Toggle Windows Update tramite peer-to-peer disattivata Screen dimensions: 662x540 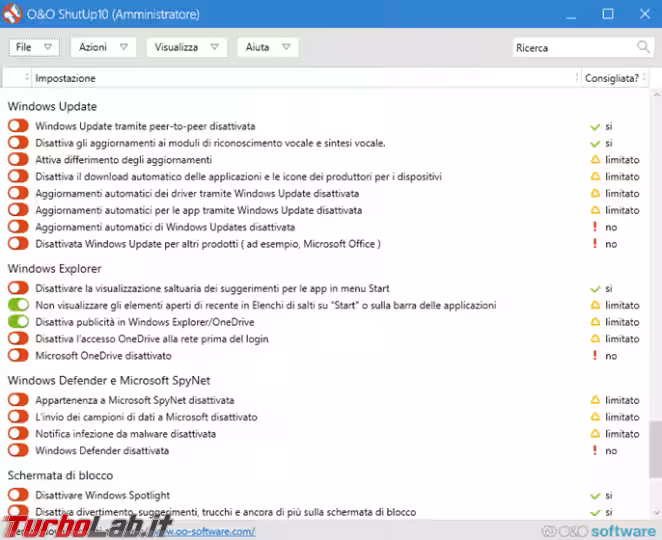tap(18, 126)
